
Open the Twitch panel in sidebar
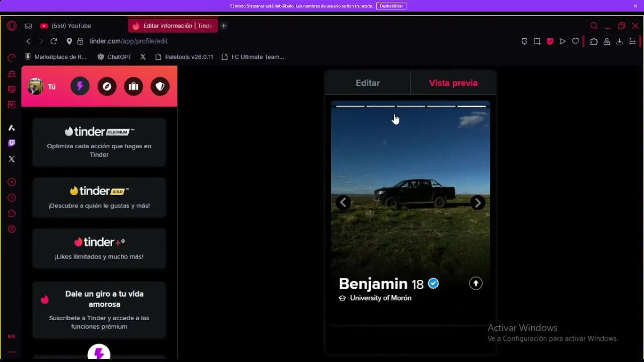tap(12, 143)
